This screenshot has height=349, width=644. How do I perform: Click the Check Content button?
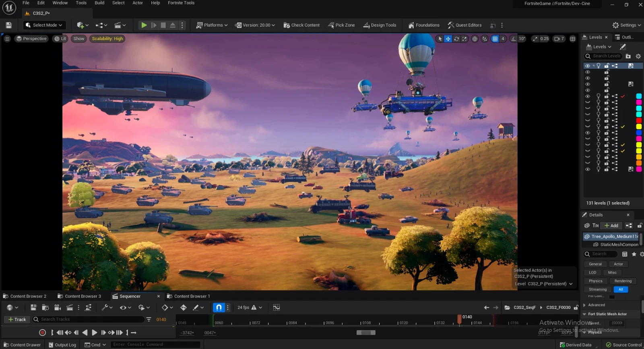click(301, 25)
